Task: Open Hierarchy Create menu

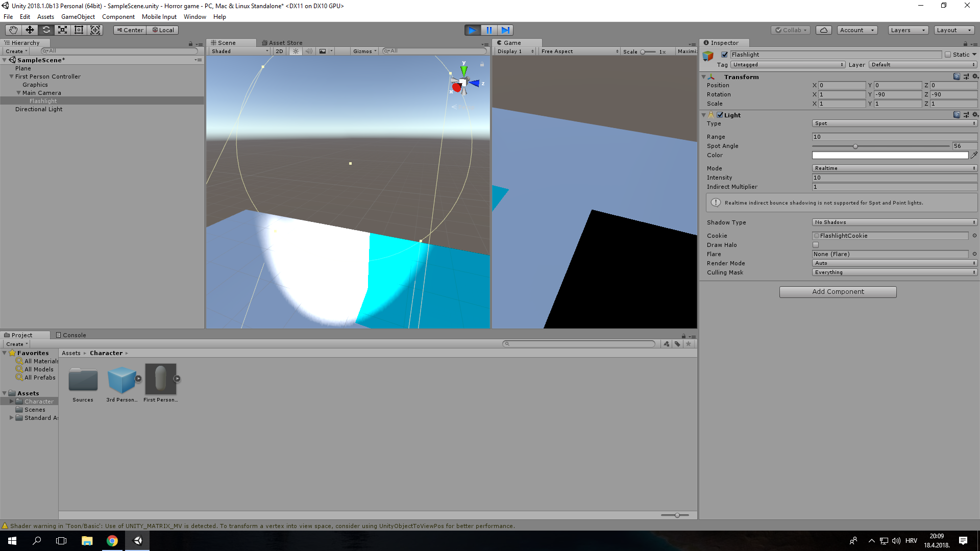Action: 16,51
